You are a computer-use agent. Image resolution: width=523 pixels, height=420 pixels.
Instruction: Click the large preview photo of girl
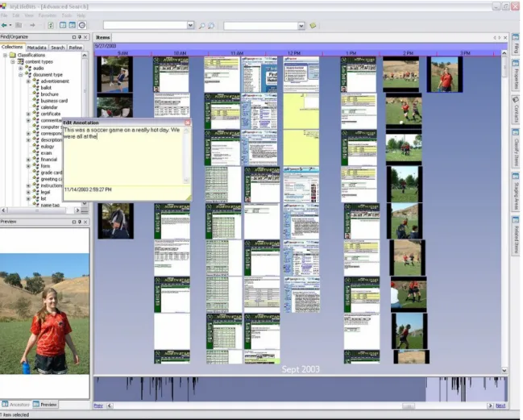(x=44, y=314)
